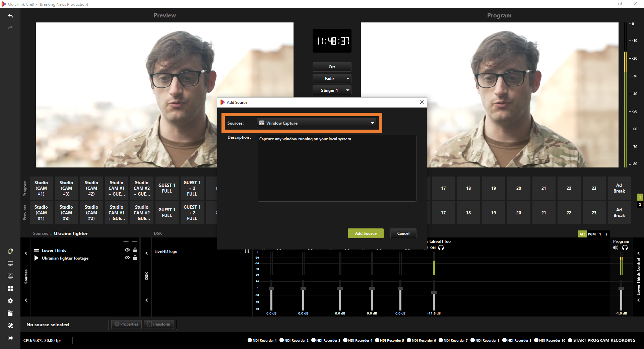The image size is (644, 349).
Task: Click the plus icon to add a source
Action: (x=126, y=242)
